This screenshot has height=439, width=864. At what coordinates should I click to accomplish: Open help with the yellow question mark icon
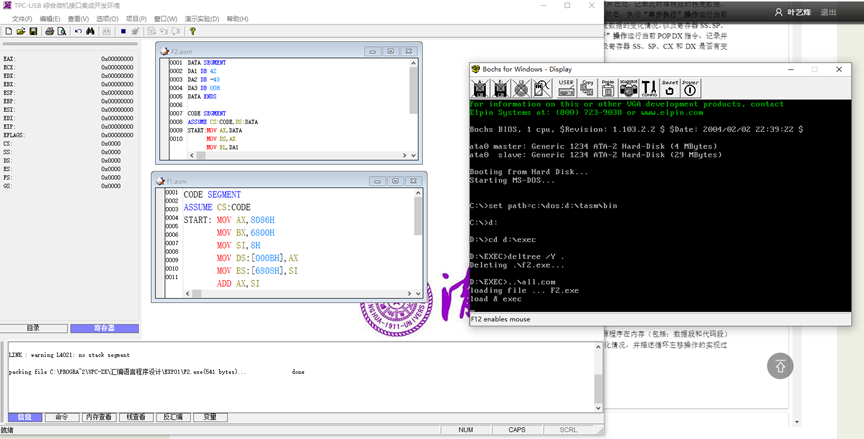tap(192, 31)
